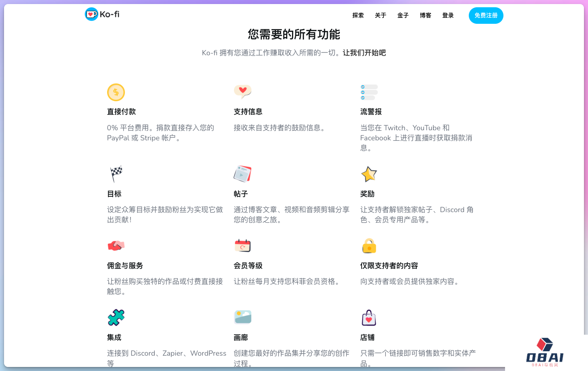This screenshot has width=588, height=371.
Task: Click the 奖励 heading
Action: (367, 194)
